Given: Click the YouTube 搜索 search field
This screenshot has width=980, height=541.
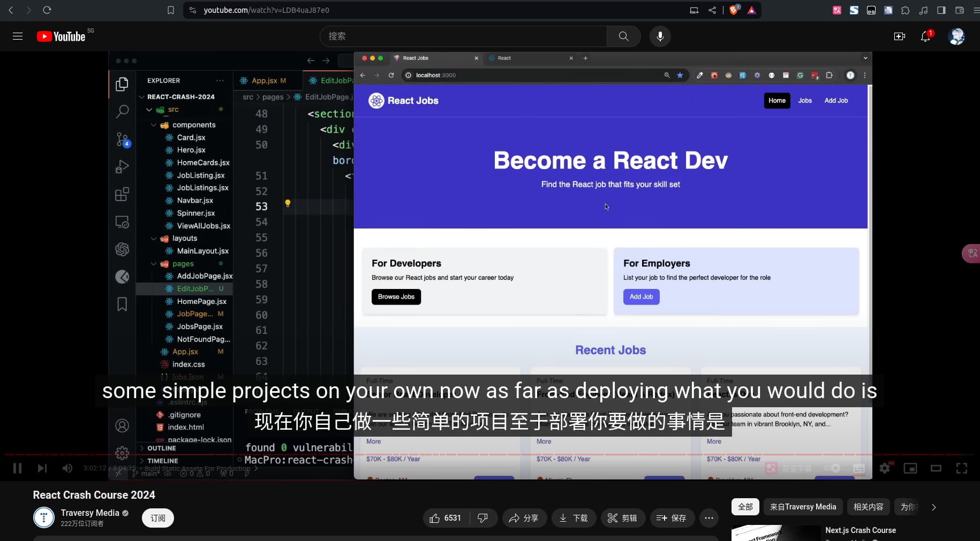Looking at the screenshot, I should coord(463,36).
